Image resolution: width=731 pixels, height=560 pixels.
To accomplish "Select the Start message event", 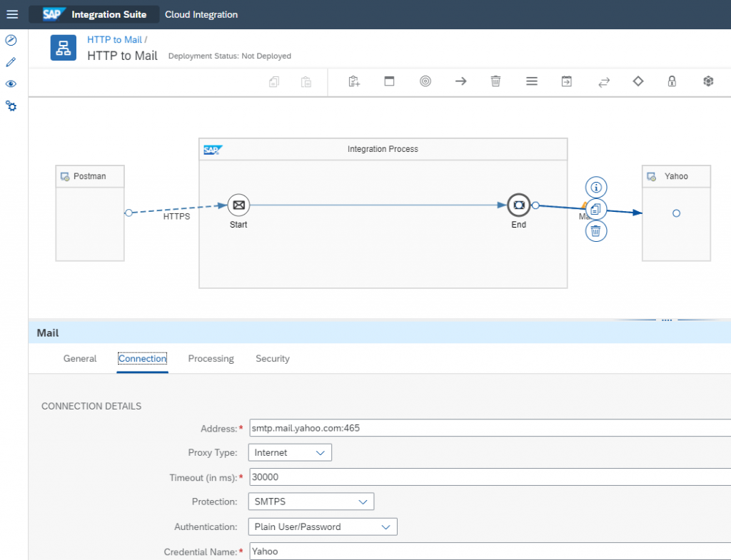I will pyautogui.click(x=238, y=205).
